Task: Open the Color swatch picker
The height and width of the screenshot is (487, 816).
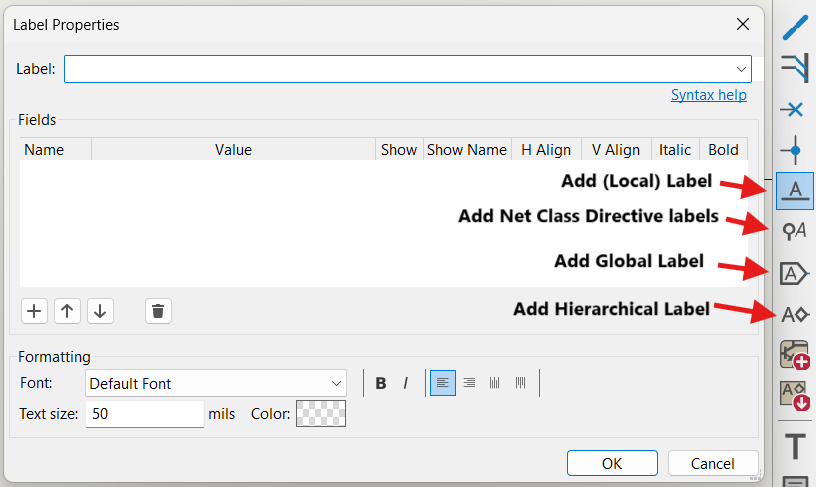Action: [322, 413]
